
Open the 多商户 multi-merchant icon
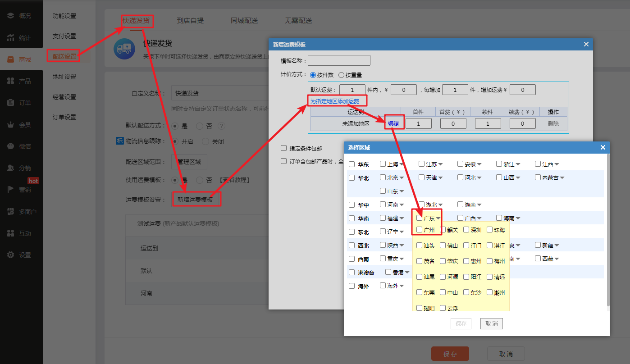pos(10,211)
